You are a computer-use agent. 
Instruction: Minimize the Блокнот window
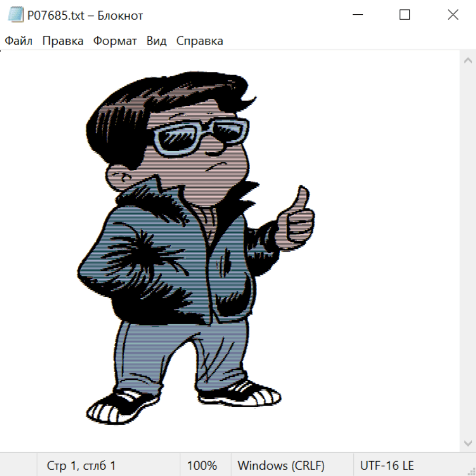(x=357, y=15)
